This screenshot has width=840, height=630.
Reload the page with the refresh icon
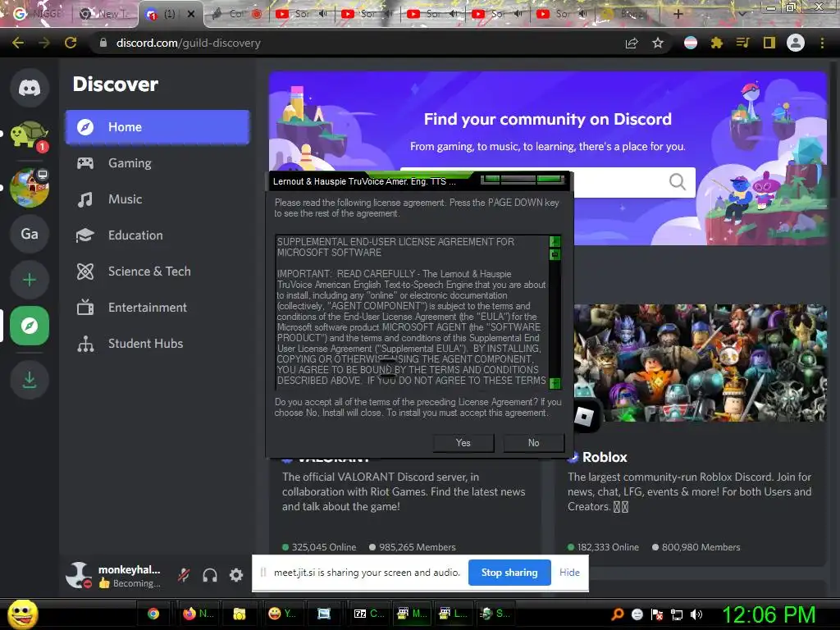(71, 43)
